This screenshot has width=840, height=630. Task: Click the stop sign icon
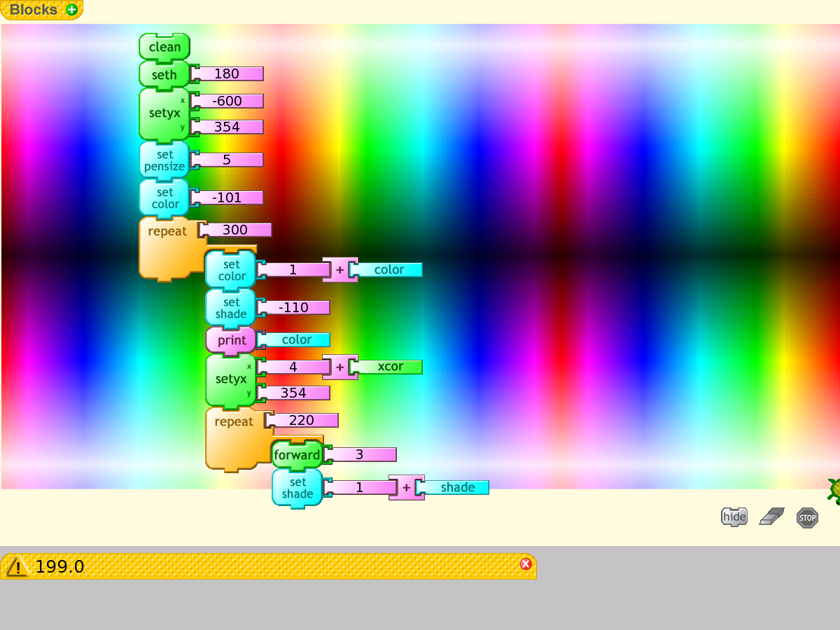pyautogui.click(x=807, y=518)
